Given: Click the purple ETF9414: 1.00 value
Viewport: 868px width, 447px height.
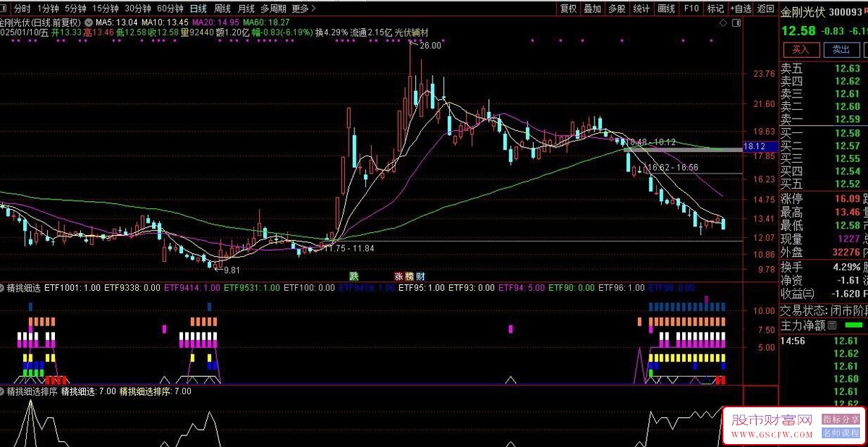Looking at the screenshot, I should 192,288.
